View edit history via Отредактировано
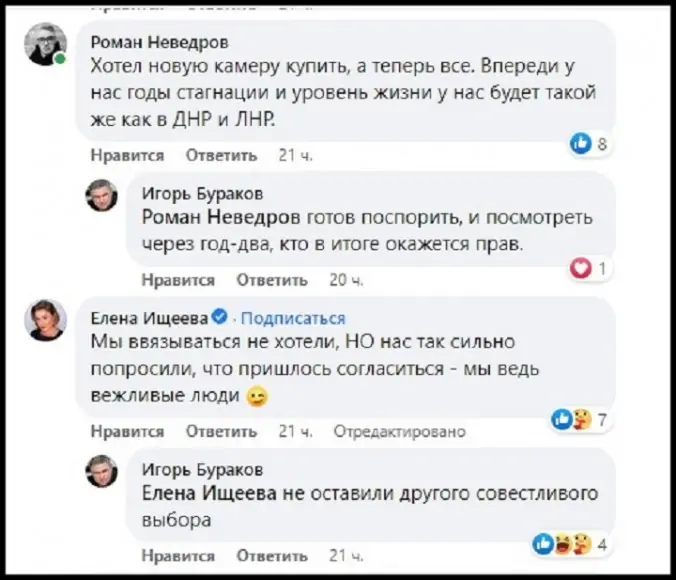 tap(400, 432)
